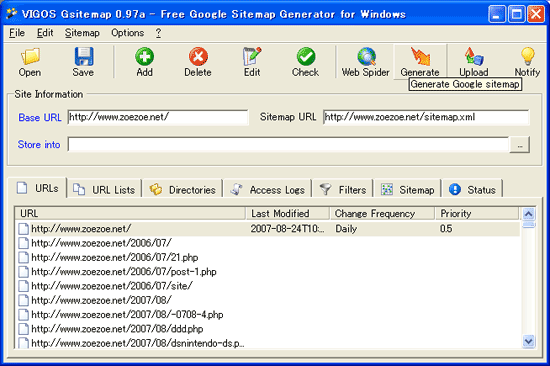This screenshot has width=550, height=366.
Task: Click into the Store into field
Action: pyautogui.click(x=288, y=145)
